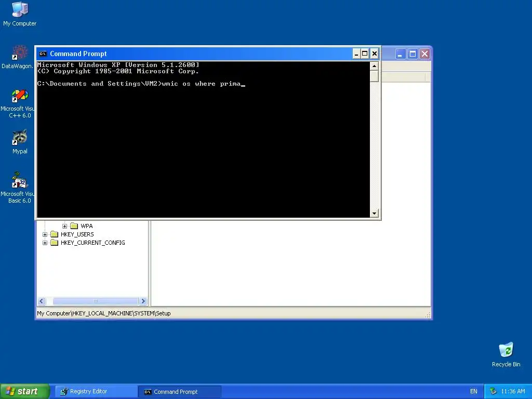Select the WPA key in tree
532x399 pixels.
coord(87,226)
